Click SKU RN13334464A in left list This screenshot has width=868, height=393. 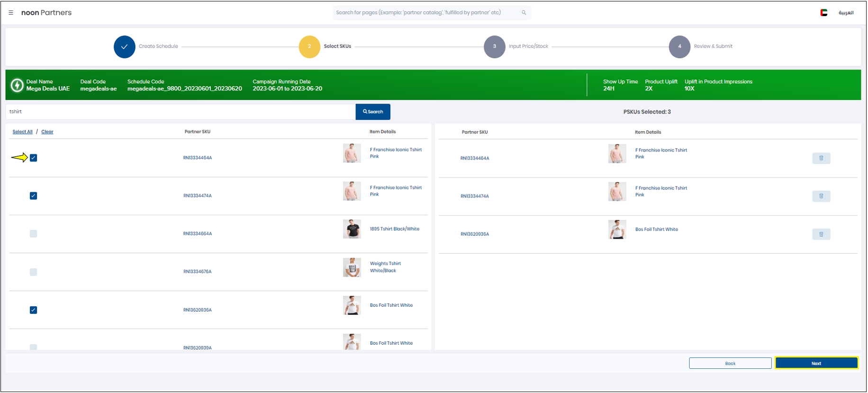click(x=198, y=158)
